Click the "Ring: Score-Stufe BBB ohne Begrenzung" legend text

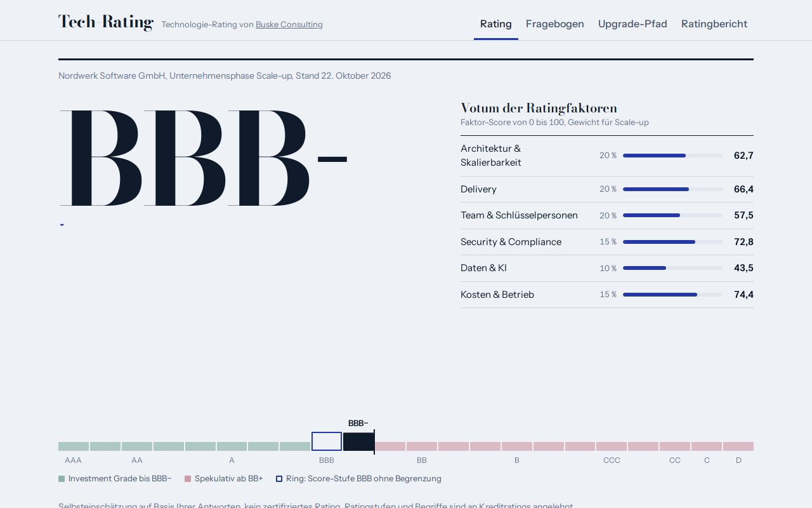363,479
